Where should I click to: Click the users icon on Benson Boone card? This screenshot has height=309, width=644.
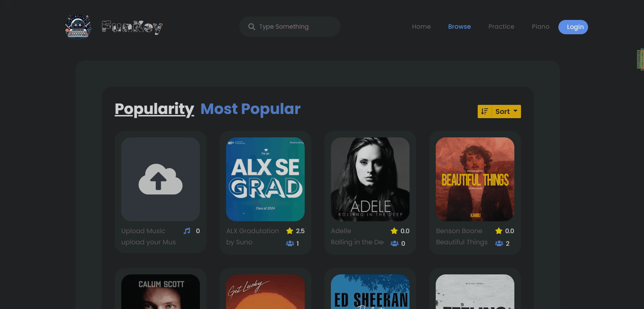click(x=499, y=243)
